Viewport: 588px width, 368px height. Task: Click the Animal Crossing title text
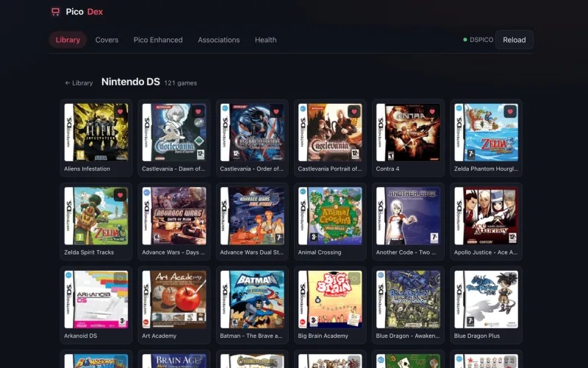[320, 252]
